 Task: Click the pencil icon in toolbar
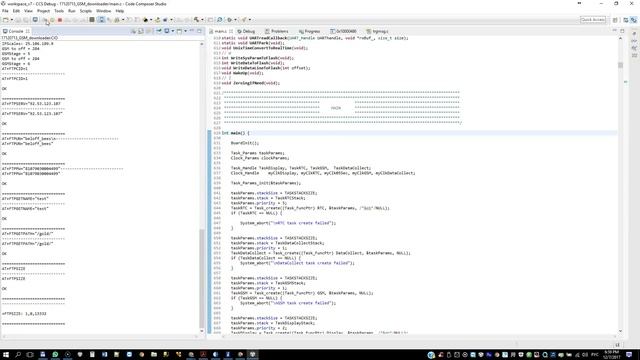click(x=244, y=20)
